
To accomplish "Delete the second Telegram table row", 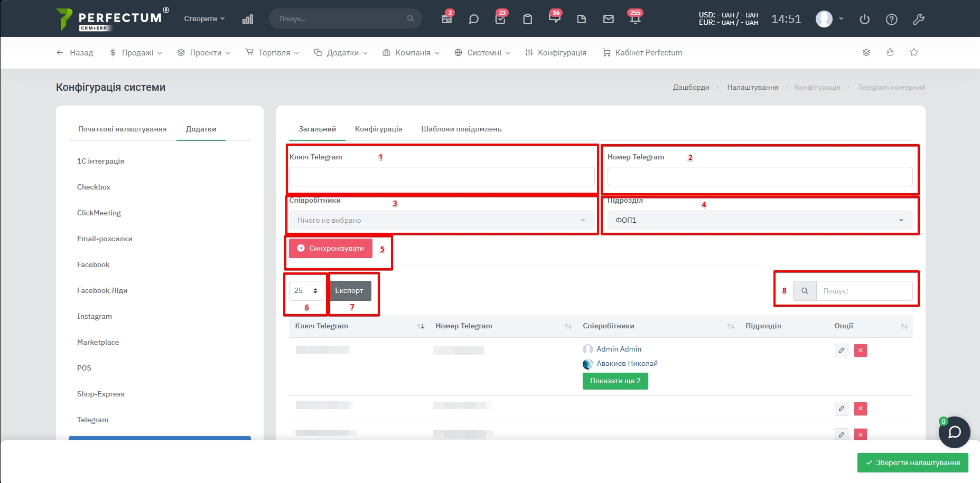I will coord(860,409).
